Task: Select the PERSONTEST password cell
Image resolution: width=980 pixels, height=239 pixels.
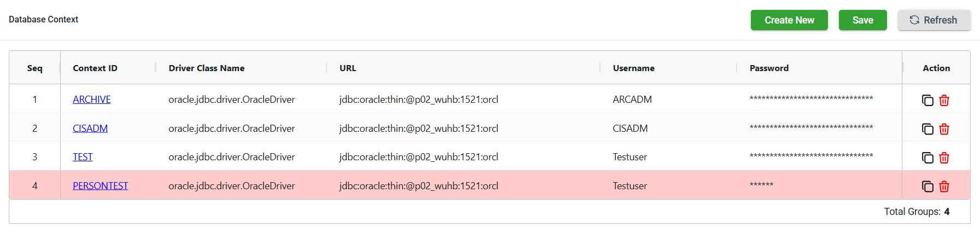Action: tap(762, 185)
